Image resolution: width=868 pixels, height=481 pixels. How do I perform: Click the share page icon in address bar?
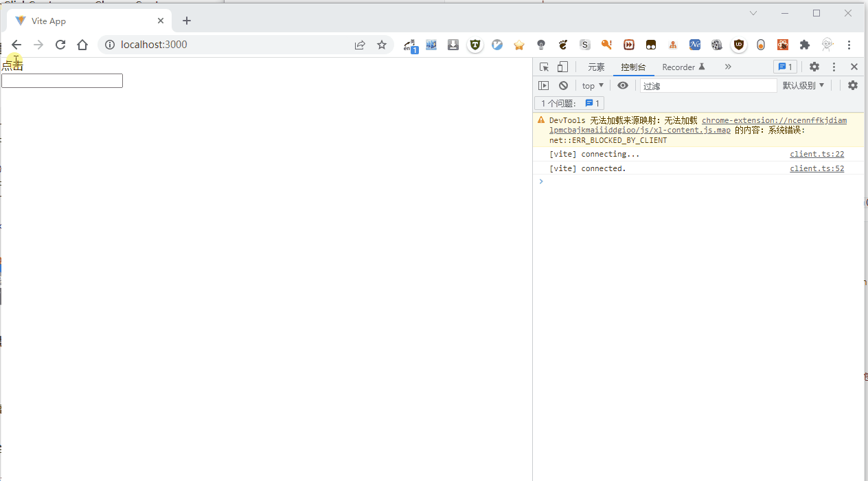tap(360, 45)
